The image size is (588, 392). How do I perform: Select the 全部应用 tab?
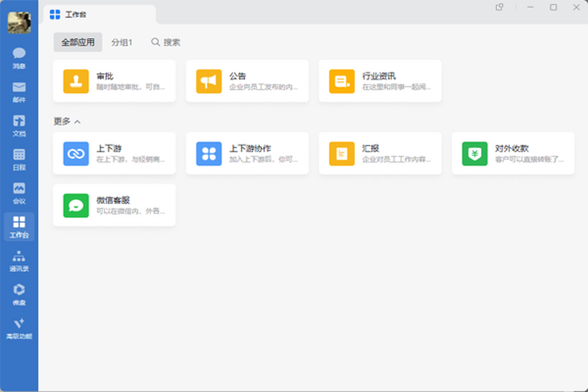coord(78,42)
